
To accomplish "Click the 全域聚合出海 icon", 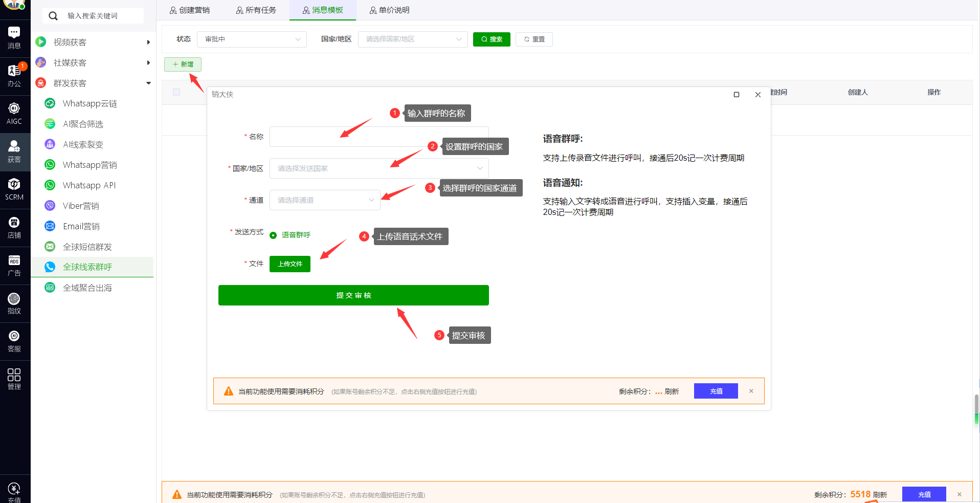I will click(x=50, y=288).
